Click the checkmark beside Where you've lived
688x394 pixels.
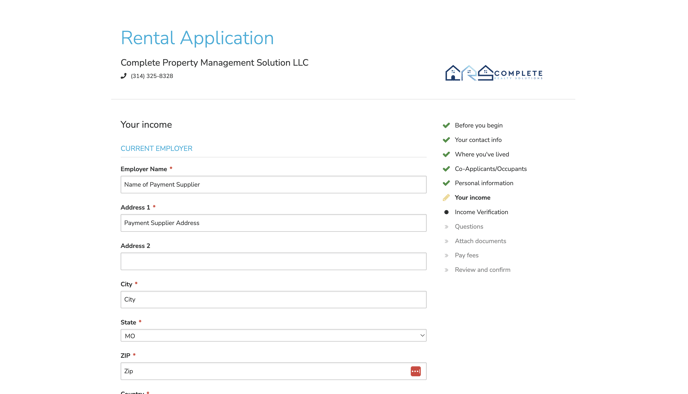[446, 154]
